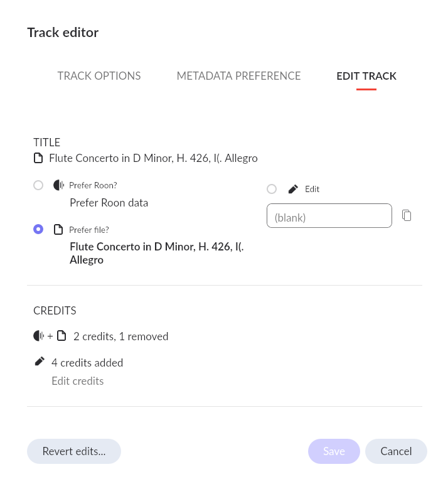Click the file icon beside the track title
Viewport: 448px width, 489px height.
pyautogui.click(x=38, y=158)
